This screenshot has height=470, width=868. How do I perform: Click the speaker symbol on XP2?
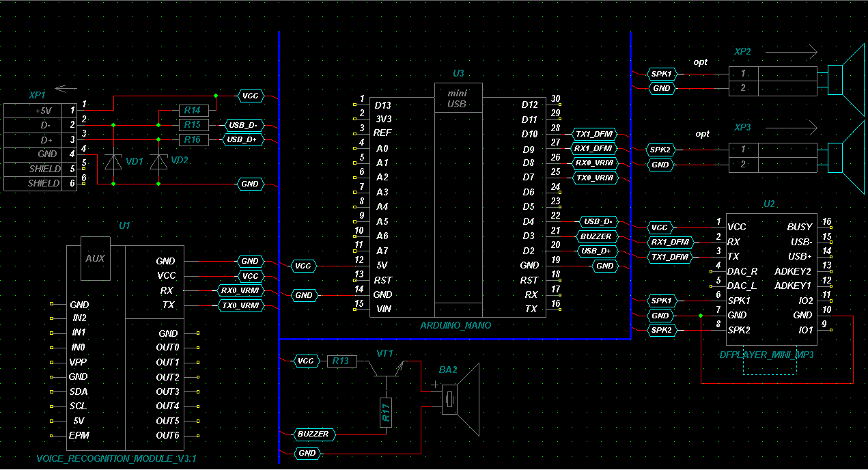point(845,81)
